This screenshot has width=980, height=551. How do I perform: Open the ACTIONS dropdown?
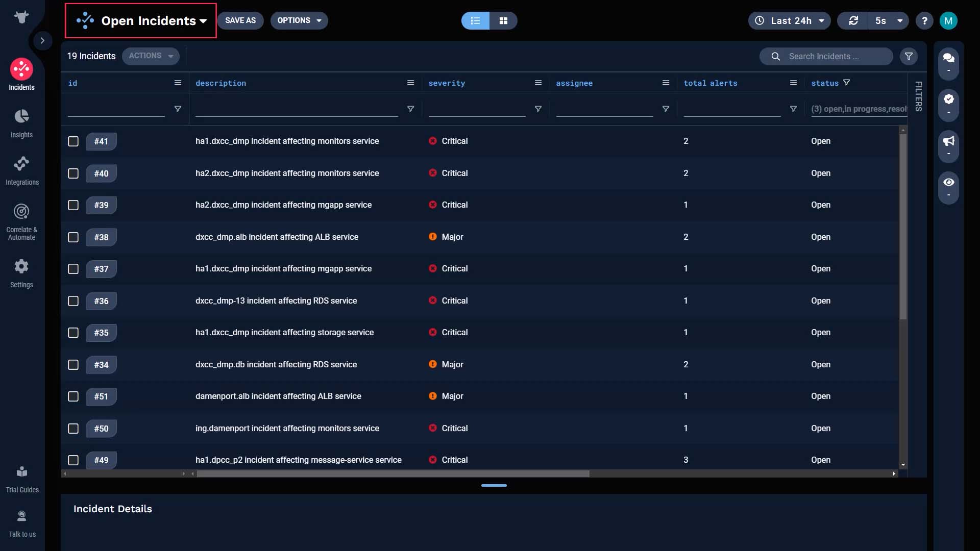pyautogui.click(x=151, y=56)
